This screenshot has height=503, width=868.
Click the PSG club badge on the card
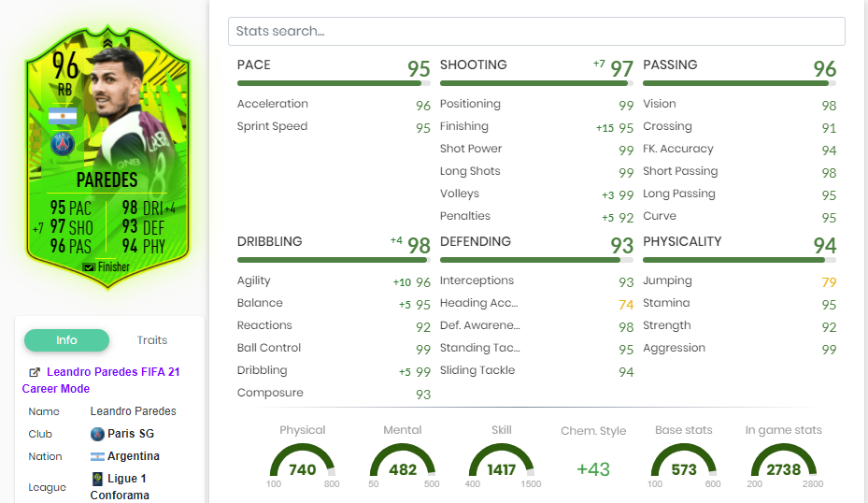click(64, 144)
